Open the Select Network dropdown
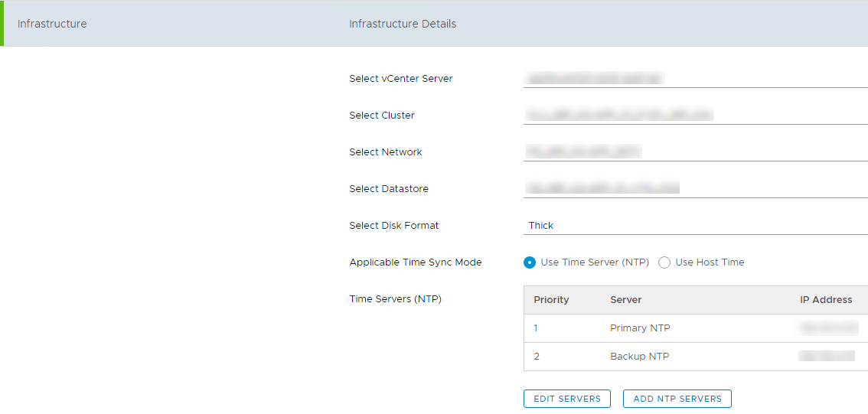Viewport: 868px width, 414px height. pyautogui.click(x=695, y=152)
